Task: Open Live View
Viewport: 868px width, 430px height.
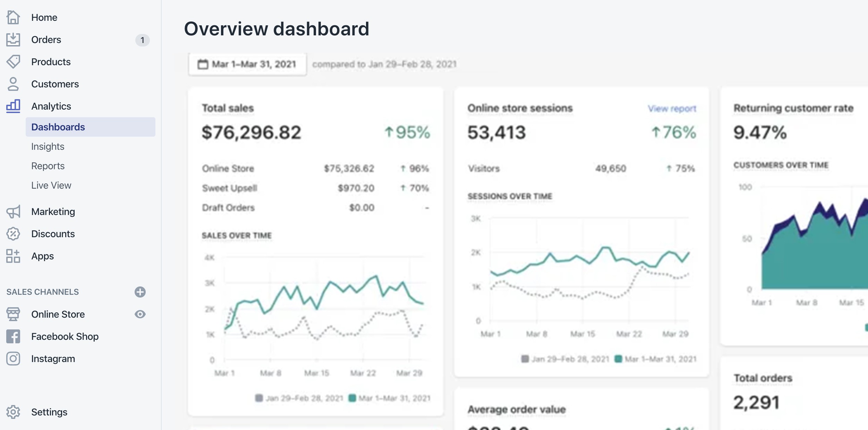Action: pos(51,185)
